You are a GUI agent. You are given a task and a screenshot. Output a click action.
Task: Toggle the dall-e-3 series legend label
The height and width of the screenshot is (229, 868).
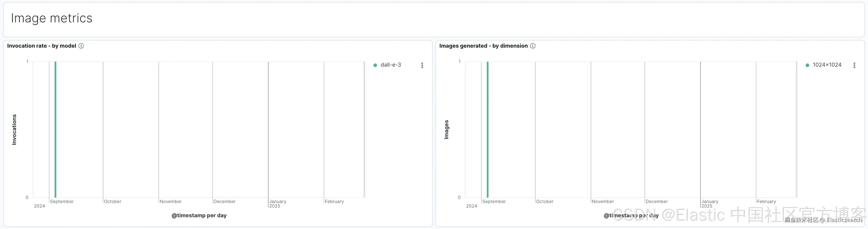(x=391, y=65)
